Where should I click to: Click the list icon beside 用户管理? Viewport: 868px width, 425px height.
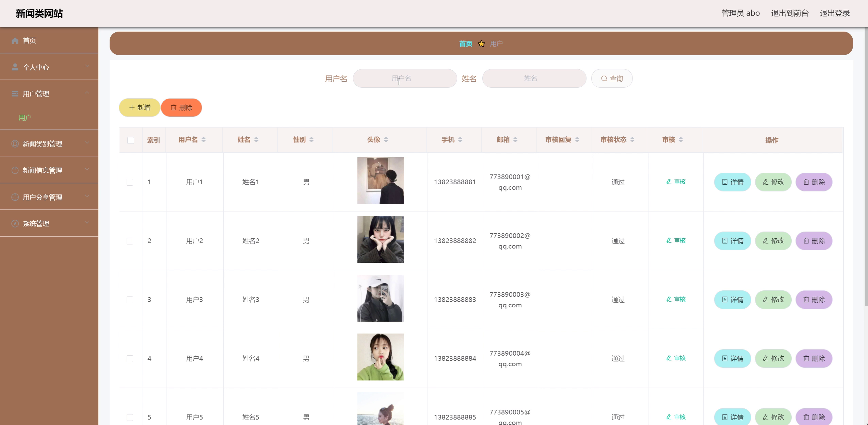(15, 94)
